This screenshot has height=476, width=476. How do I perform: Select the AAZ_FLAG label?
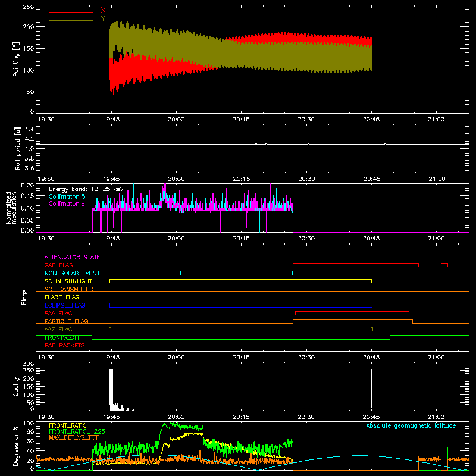58,329
